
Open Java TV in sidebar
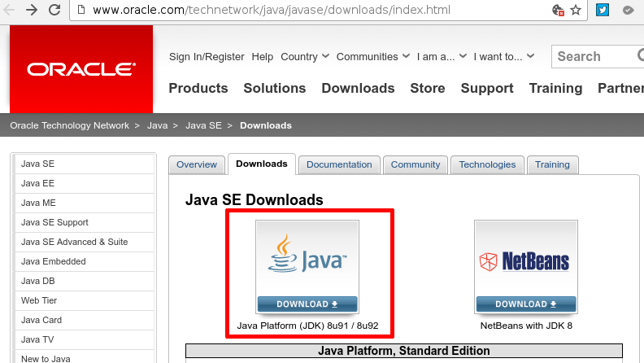[85, 339]
